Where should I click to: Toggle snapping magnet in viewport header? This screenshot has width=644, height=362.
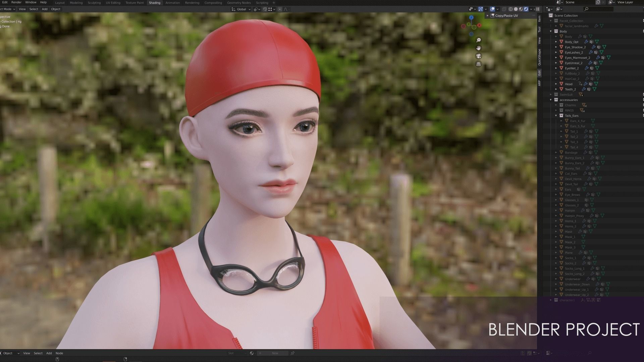(x=265, y=9)
